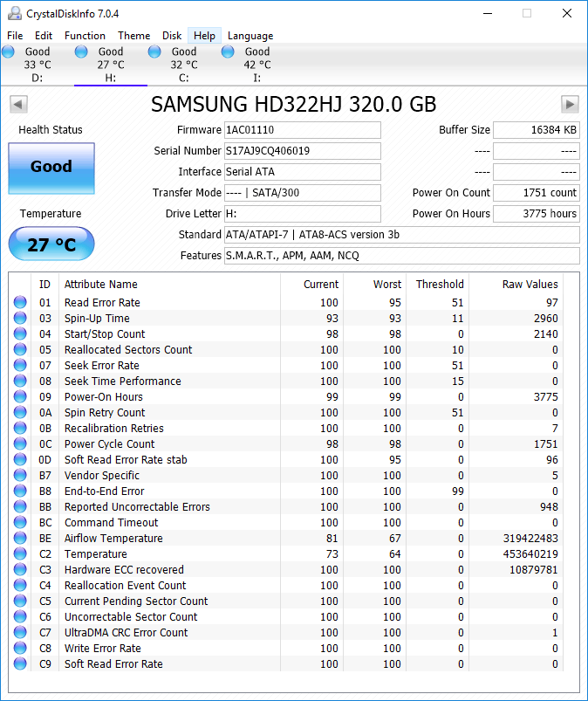Click the Transfer Mode field SATA/300
The image size is (588, 701).
tap(303, 193)
